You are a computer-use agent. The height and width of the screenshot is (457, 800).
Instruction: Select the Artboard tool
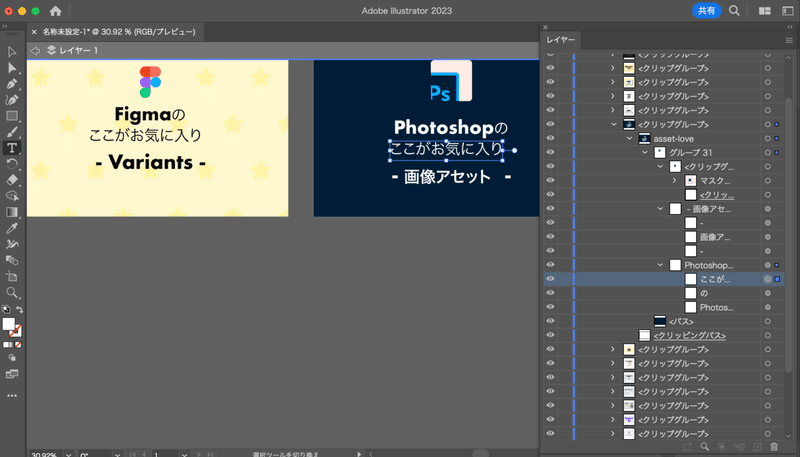click(x=12, y=276)
